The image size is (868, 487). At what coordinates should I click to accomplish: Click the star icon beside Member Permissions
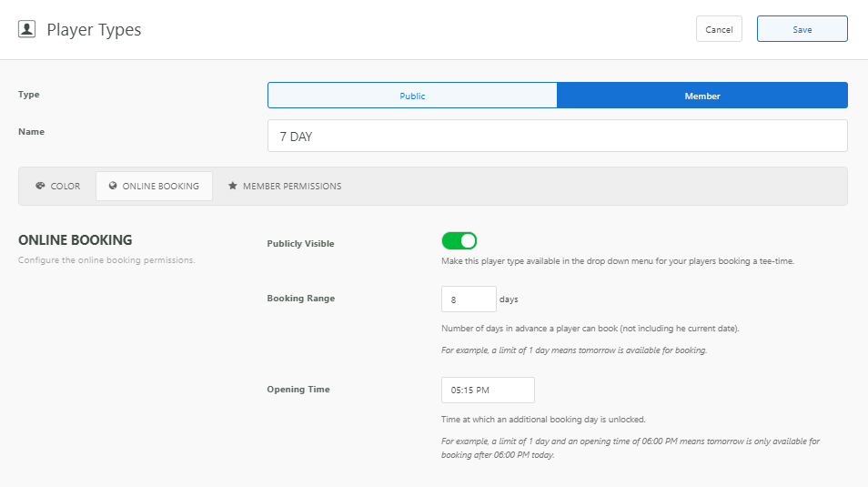pos(233,186)
